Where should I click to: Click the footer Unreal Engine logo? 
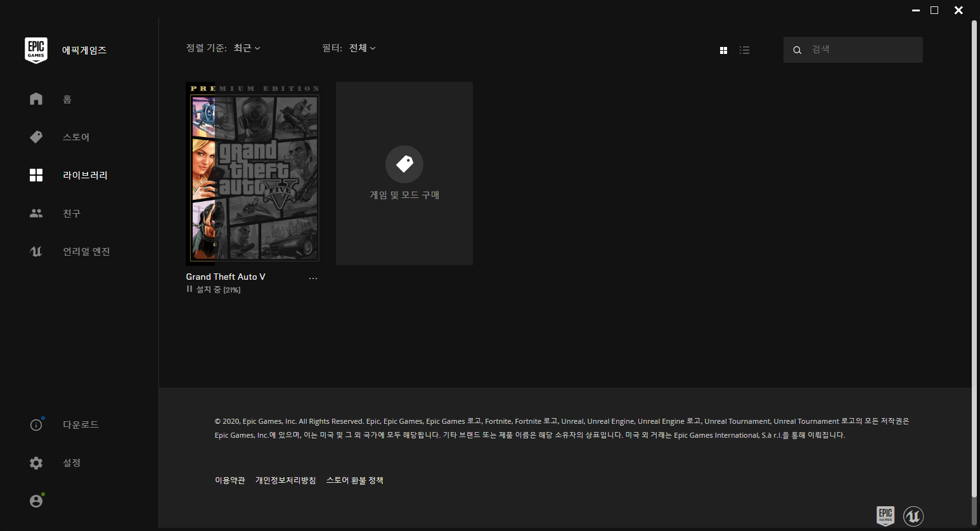click(x=913, y=516)
